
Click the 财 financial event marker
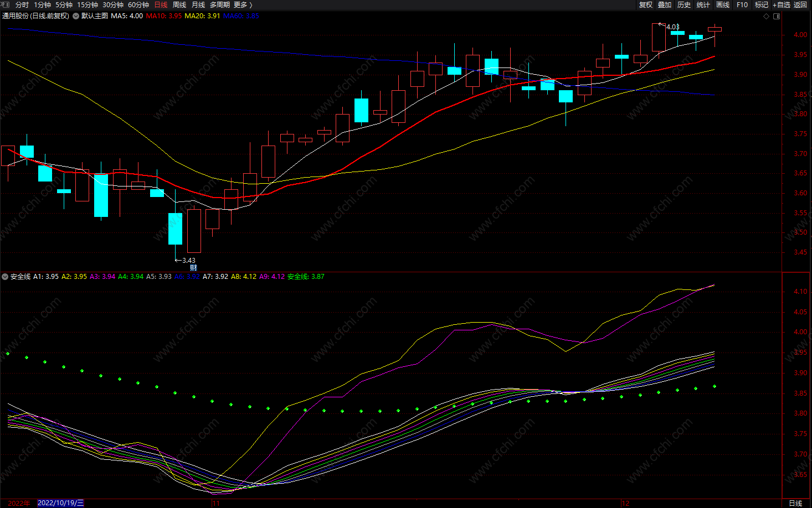pyautogui.click(x=193, y=268)
